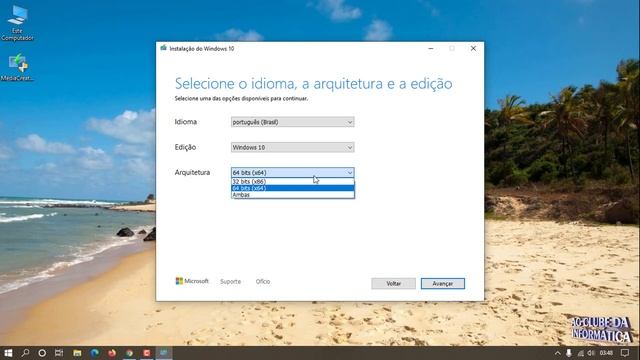Show hidden tray icons chevron
The width and height of the screenshot is (640, 360).
pos(558,353)
